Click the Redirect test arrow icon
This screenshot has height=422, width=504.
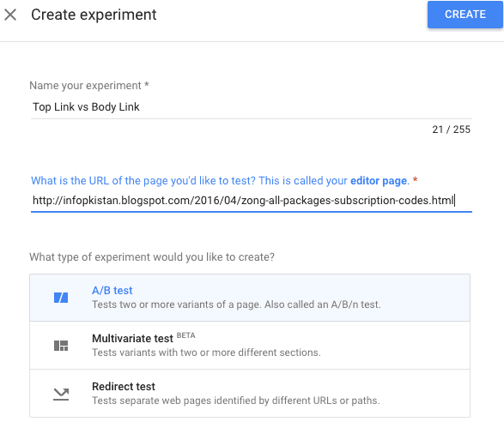[x=61, y=394]
